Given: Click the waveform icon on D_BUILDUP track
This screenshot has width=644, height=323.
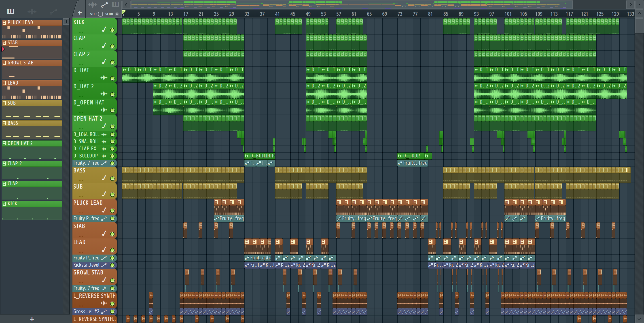Looking at the screenshot, I should (104, 156).
